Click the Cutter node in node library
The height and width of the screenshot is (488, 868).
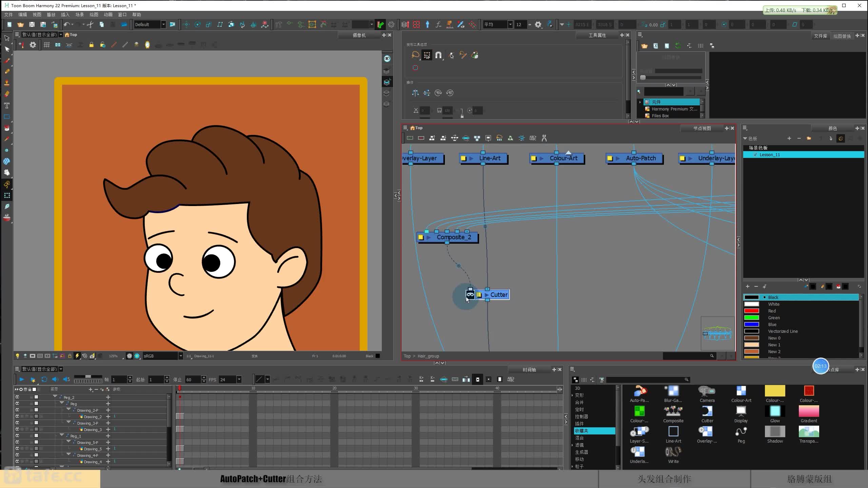[x=707, y=414]
